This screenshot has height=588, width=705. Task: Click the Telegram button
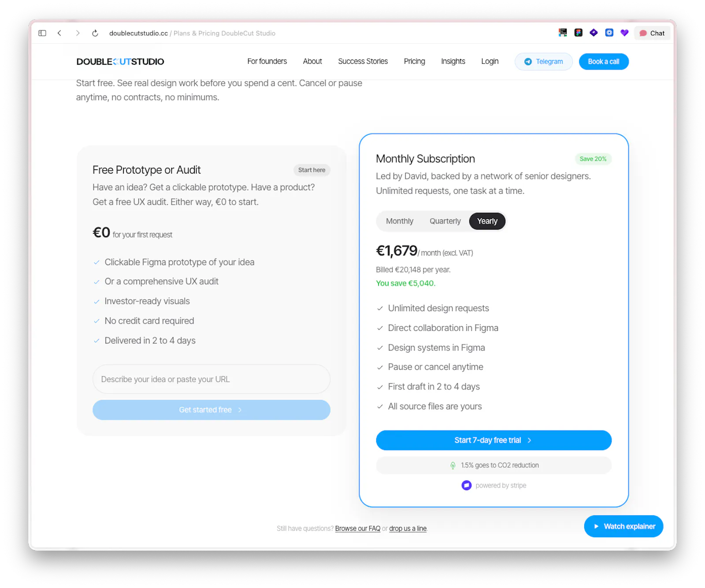pos(543,62)
